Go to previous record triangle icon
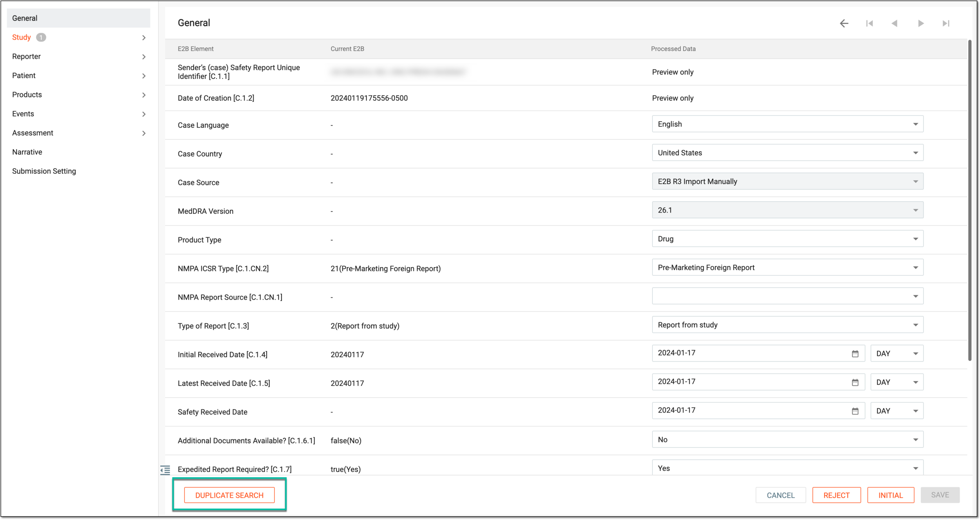 pyautogui.click(x=895, y=24)
